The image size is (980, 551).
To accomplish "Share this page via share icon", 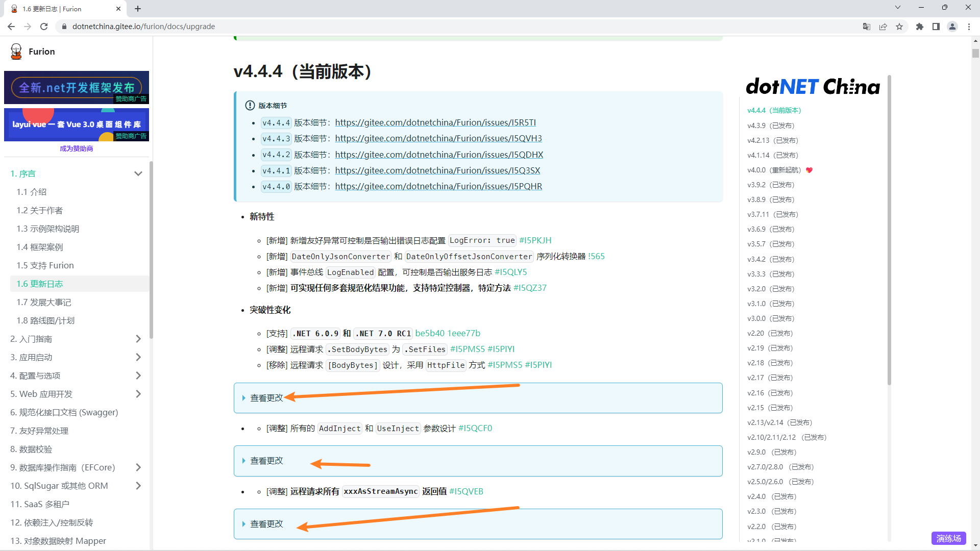I will coord(883,27).
